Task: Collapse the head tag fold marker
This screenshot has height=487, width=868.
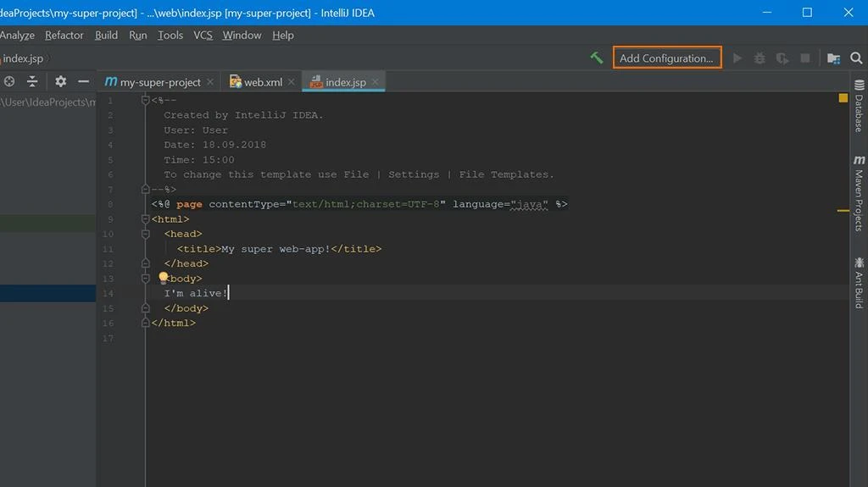Action: click(x=146, y=234)
